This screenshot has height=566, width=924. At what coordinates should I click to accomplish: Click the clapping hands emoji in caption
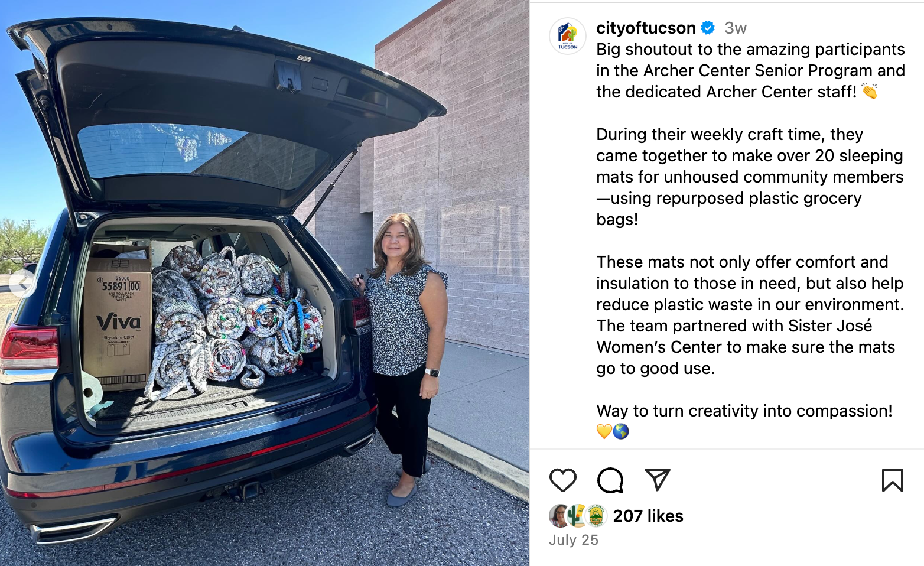(870, 92)
